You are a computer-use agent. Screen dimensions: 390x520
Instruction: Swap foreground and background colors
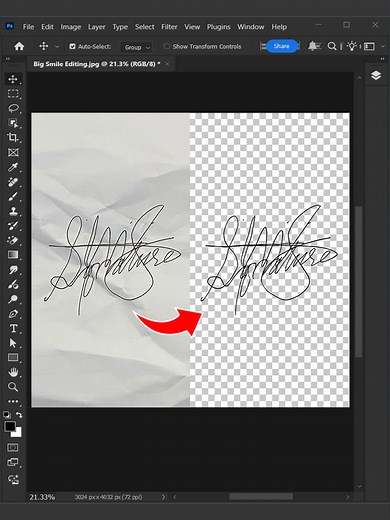[x=19, y=415]
